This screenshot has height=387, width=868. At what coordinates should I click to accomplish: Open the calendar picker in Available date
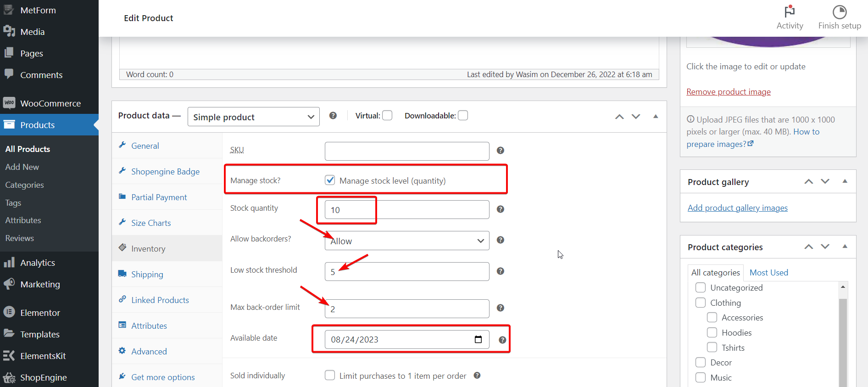478,339
